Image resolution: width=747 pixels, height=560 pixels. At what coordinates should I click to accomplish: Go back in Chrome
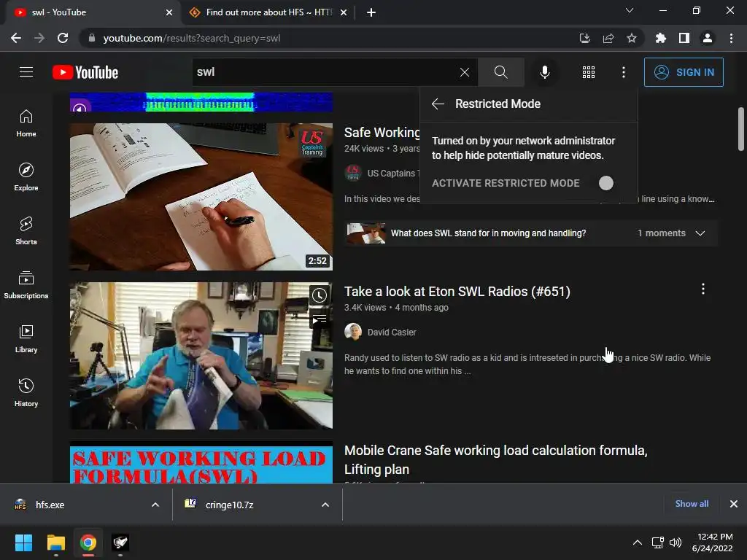(x=16, y=38)
